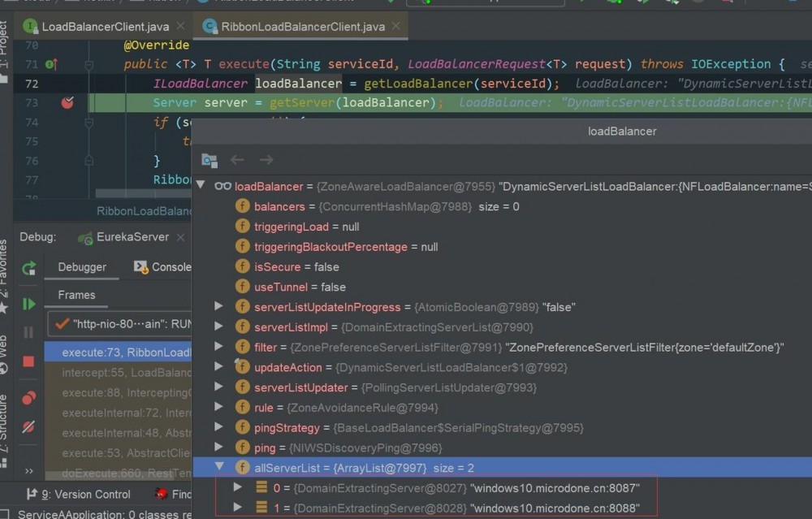Select the isSecure = false row
The image size is (812, 519).
[x=503, y=267]
